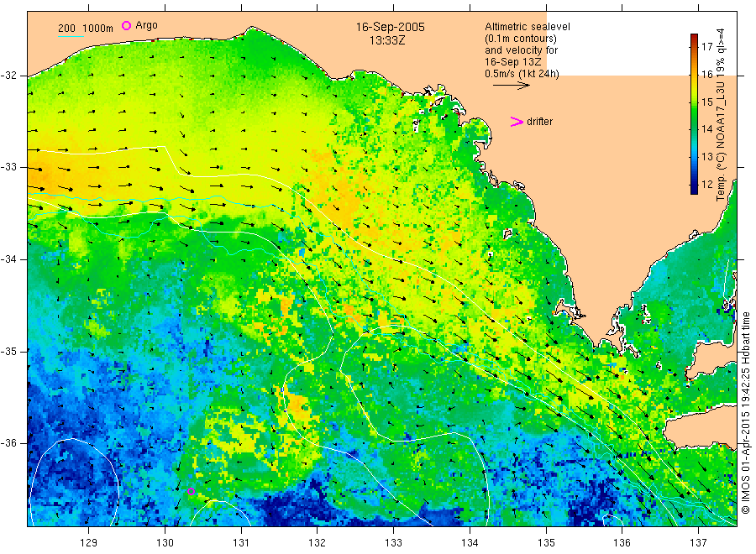Click the date '16-Sep-2005'
Screen dimensions: 756x554
[391, 27]
